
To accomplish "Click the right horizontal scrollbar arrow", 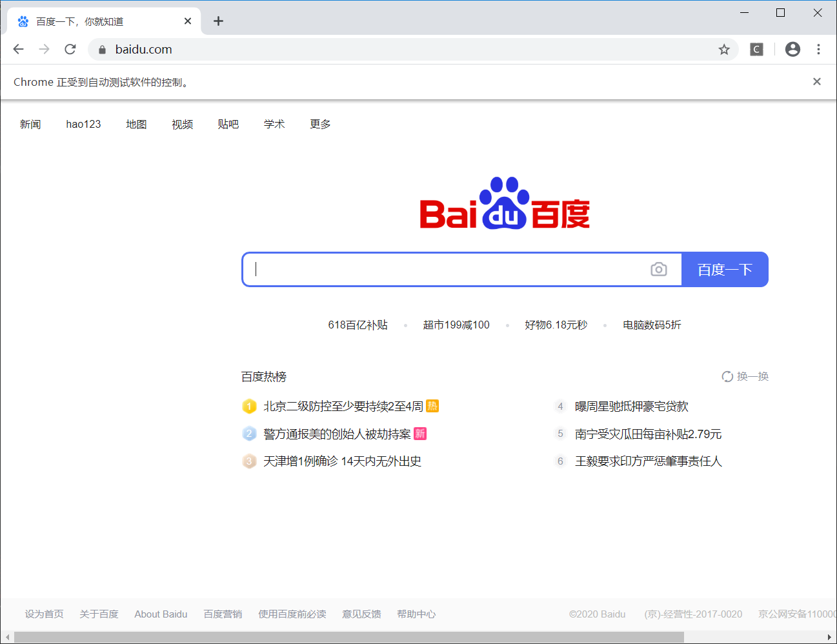I will (x=829, y=638).
